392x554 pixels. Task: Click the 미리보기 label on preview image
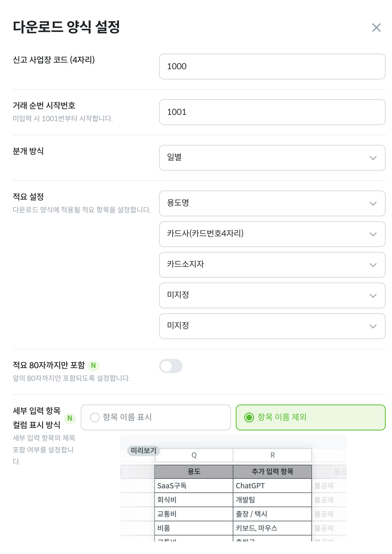tap(143, 451)
